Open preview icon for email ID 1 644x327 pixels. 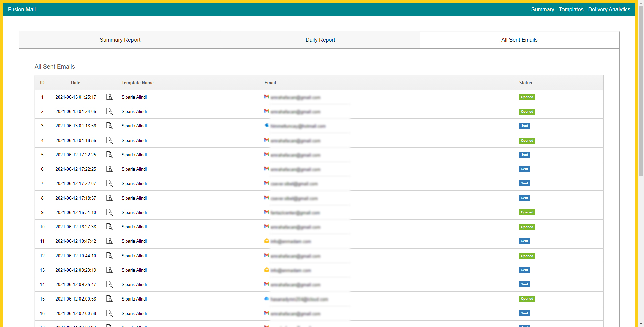click(109, 97)
